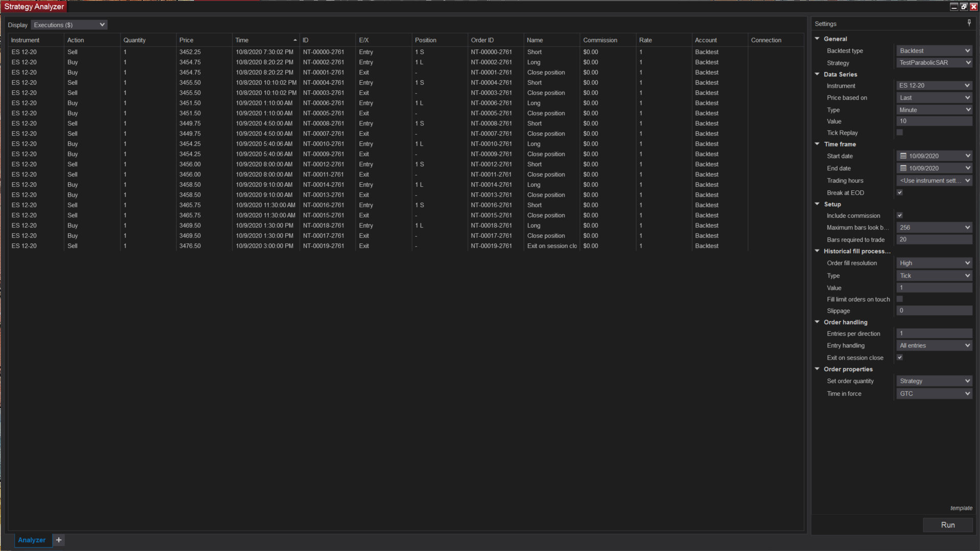Open the Order fill resolution dropdown
The image size is (980, 551).
pyautogui.click(x=934, y=263)
